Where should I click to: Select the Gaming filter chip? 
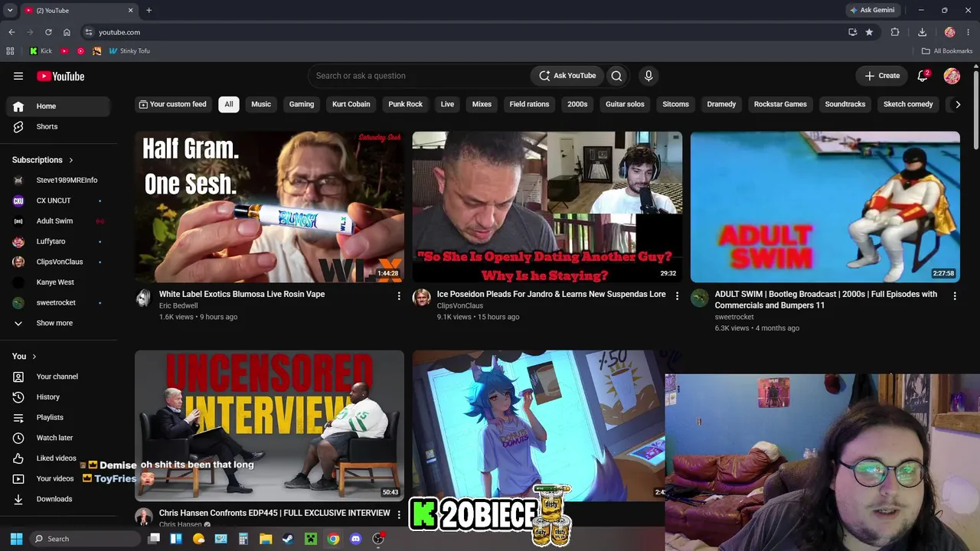[x=302, y=104]
